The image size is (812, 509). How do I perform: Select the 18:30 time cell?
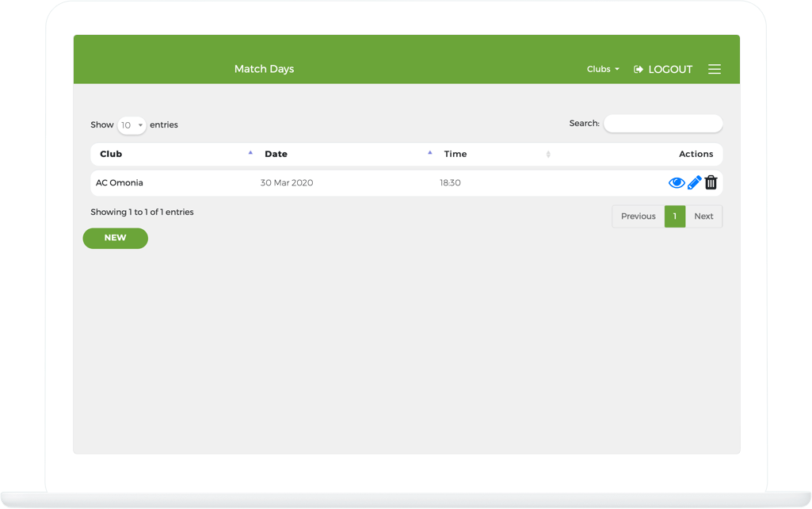(x=450, y=183)
